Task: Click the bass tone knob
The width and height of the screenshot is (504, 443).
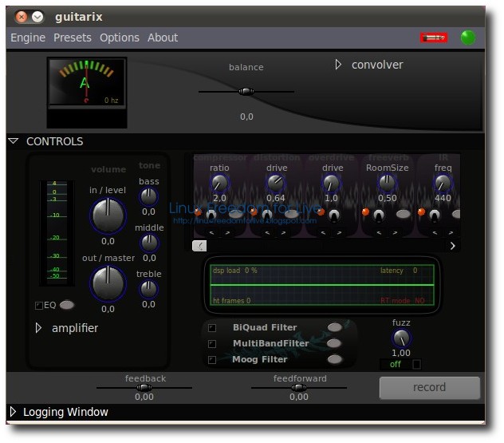Action: (x=149, y=196)
